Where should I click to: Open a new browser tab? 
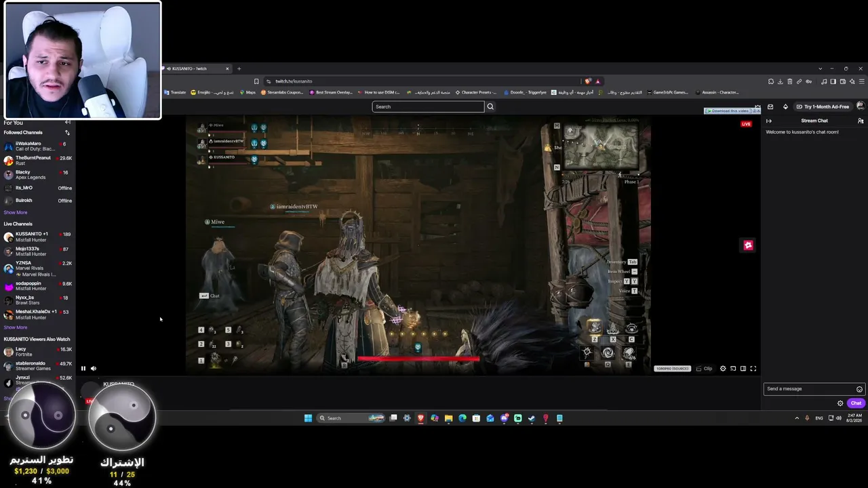(x=239, y=68)
